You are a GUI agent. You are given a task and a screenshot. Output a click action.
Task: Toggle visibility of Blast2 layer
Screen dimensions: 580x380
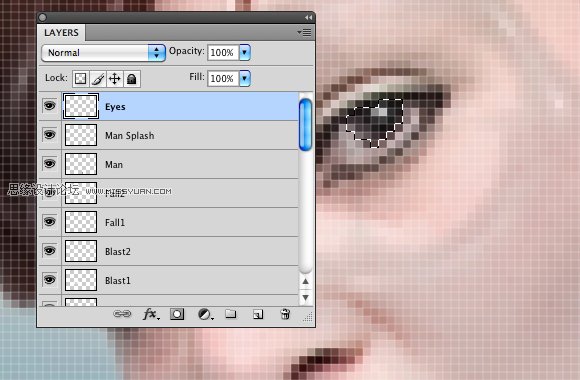(50, 250)
